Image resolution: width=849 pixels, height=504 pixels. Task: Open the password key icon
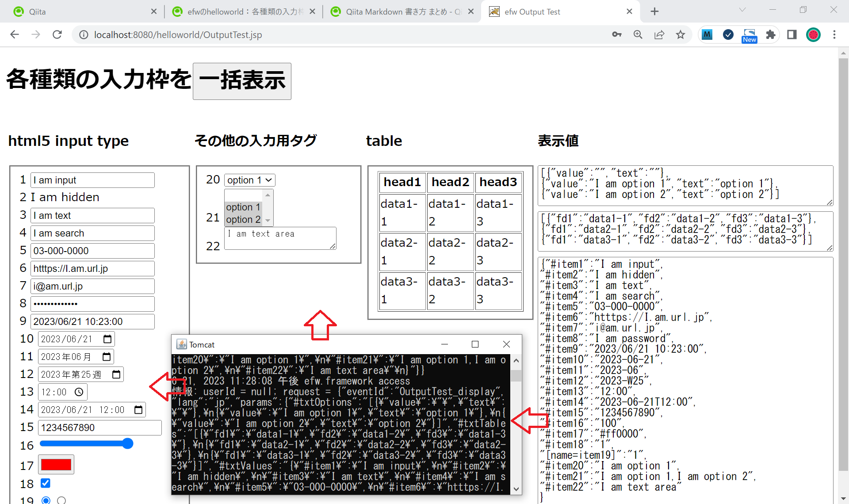[x=616, y=34]
